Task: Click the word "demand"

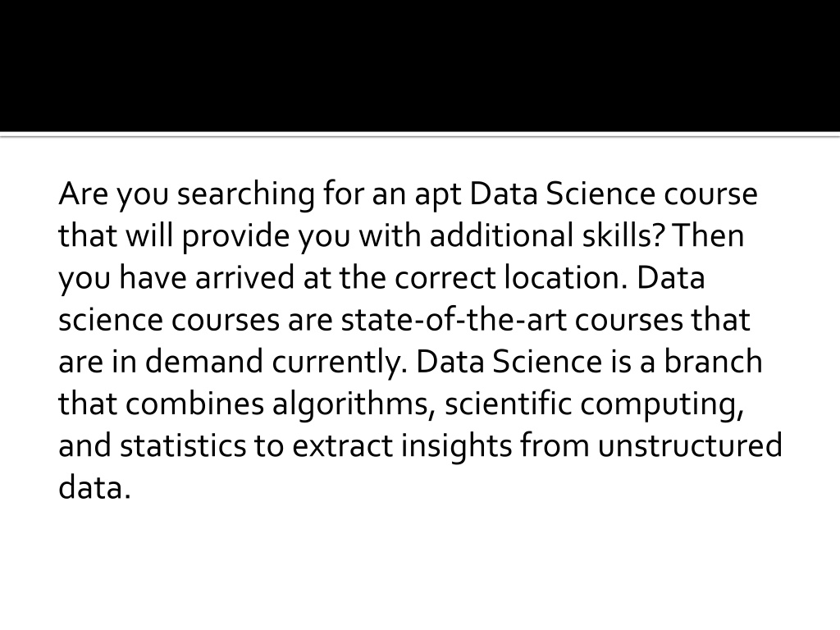Action: (x=203, y=362)
